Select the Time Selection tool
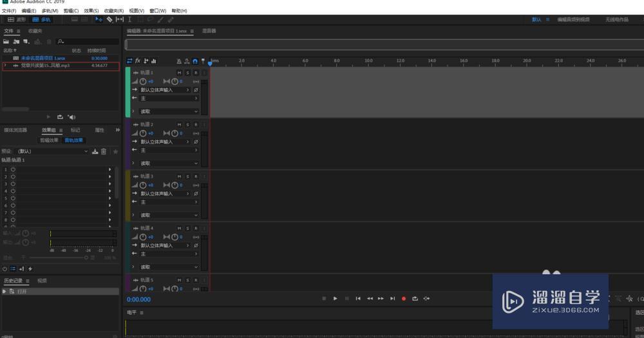The width and height of the screenshot is (644, 338). pyautogui.click(x=130, y=19)
